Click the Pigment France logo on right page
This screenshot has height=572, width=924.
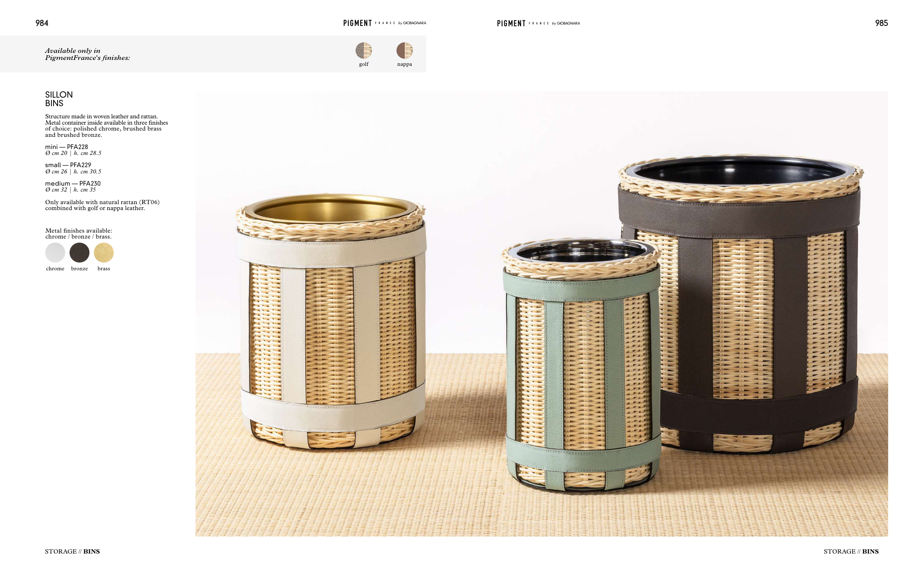(539, 23)
